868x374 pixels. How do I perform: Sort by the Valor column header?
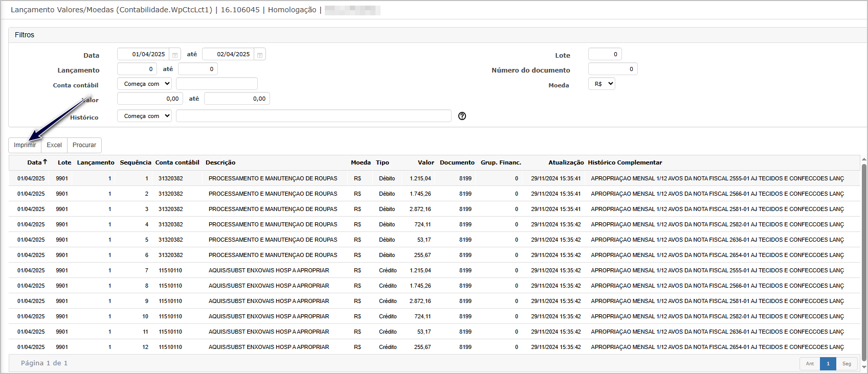point(426,162)
